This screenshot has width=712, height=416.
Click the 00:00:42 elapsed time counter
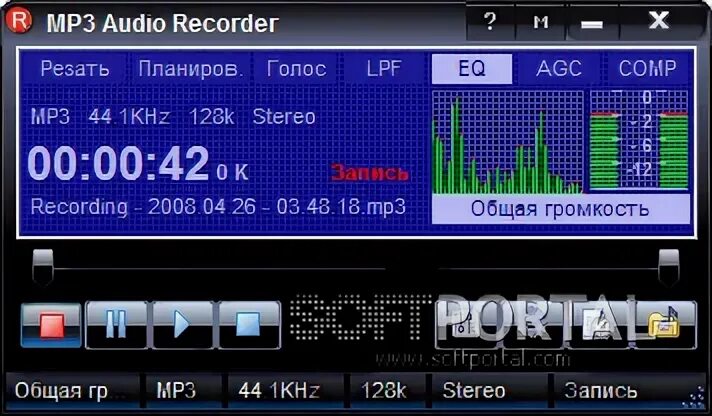pyautogui.click(x=118, y=163)
